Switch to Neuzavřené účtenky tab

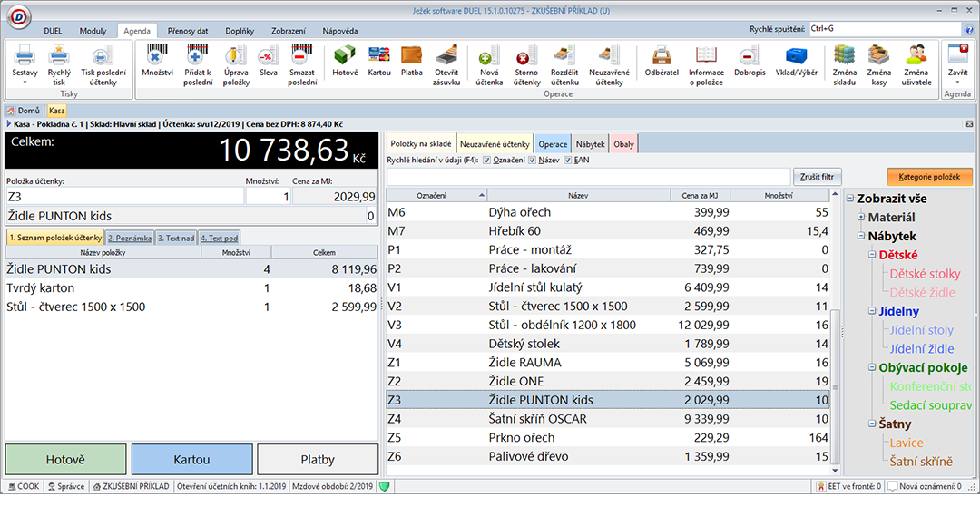pyautogui.click(x=495, y=144)
